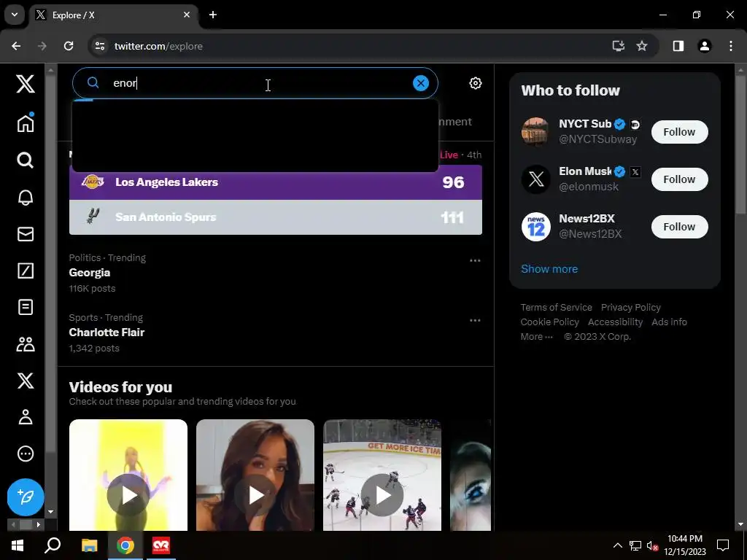Viewport: 747px width, 560px height.
Task: Open File Explorer from the taskbar
Action: pyautogui.click(x=89, y=545)
